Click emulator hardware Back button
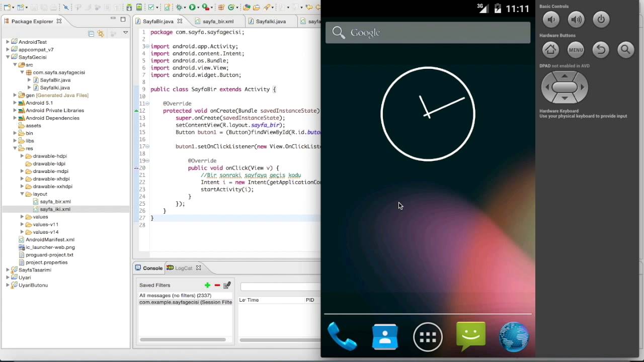This screenshot has width=644, height=362. pyautogui.click(x=601, y=49)
